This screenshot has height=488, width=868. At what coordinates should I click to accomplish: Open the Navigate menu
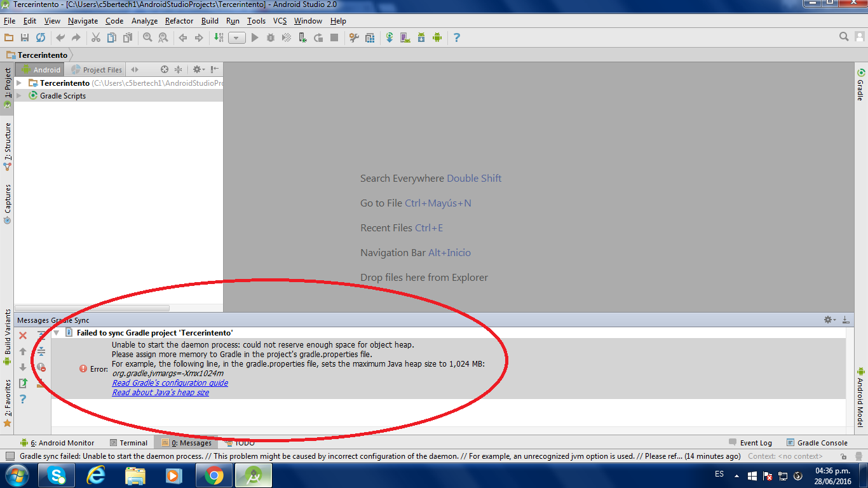83,21
